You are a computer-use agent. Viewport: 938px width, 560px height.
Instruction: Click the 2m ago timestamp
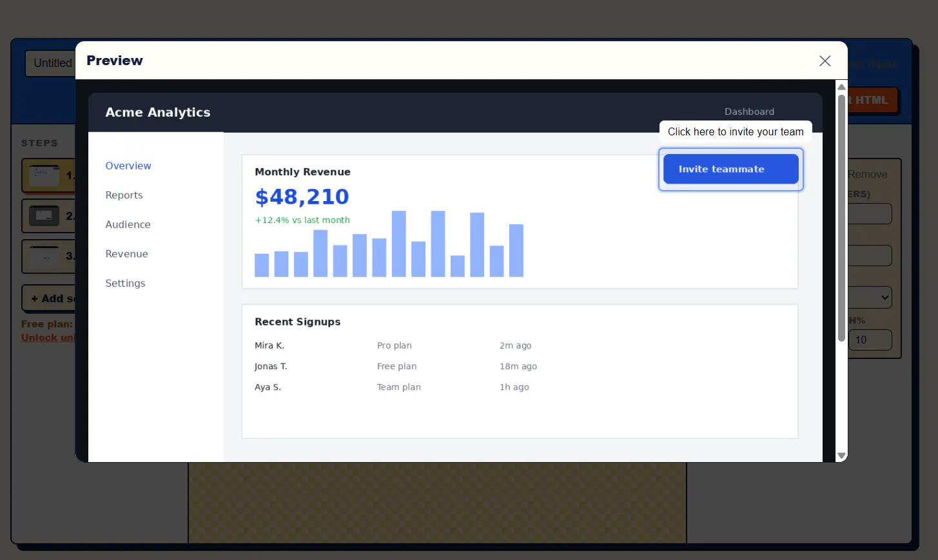[x=516, y=345]
